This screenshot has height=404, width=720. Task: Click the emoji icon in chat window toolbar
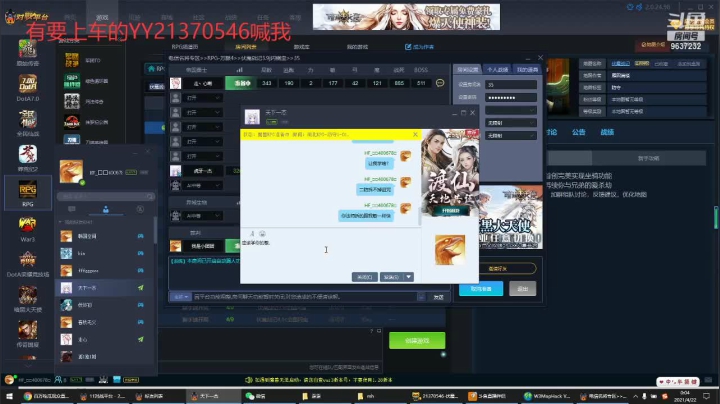click(x=262, y=234)
